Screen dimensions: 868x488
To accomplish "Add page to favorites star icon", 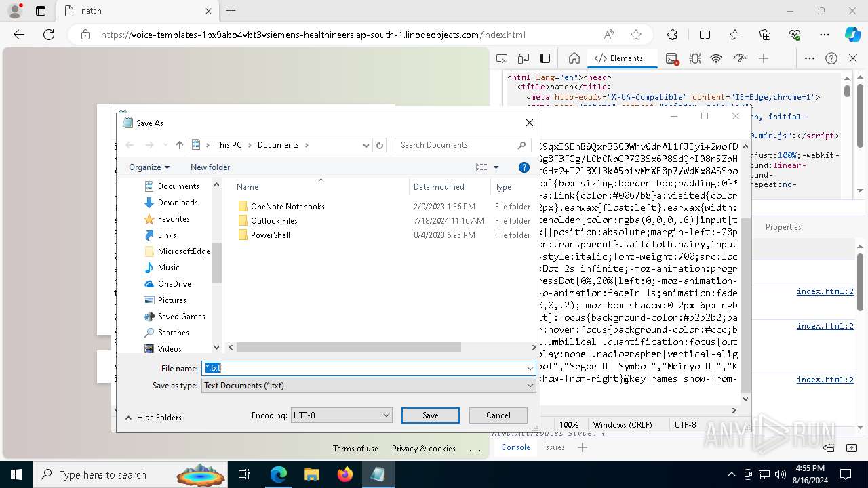I will point(636,35).
